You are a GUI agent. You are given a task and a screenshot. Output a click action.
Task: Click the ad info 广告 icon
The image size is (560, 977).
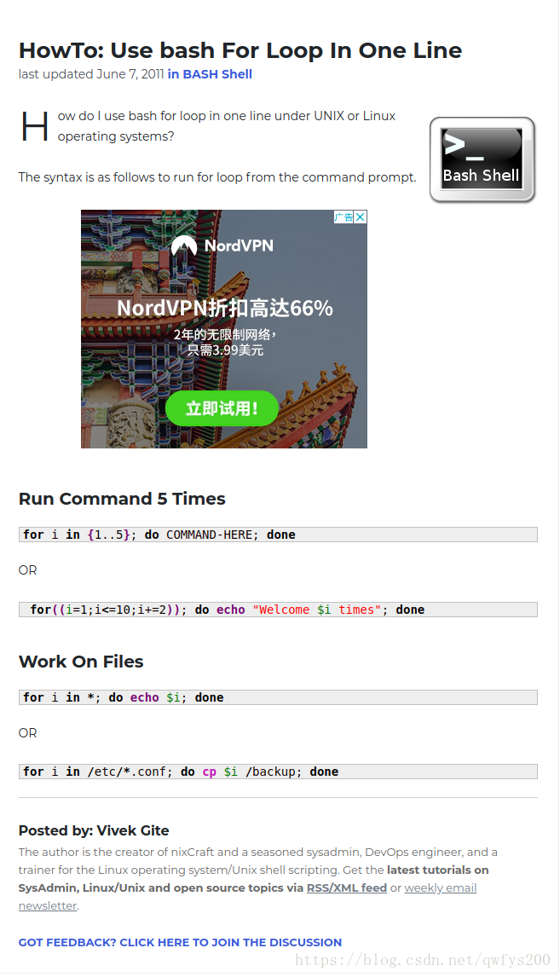click(344, 217)
